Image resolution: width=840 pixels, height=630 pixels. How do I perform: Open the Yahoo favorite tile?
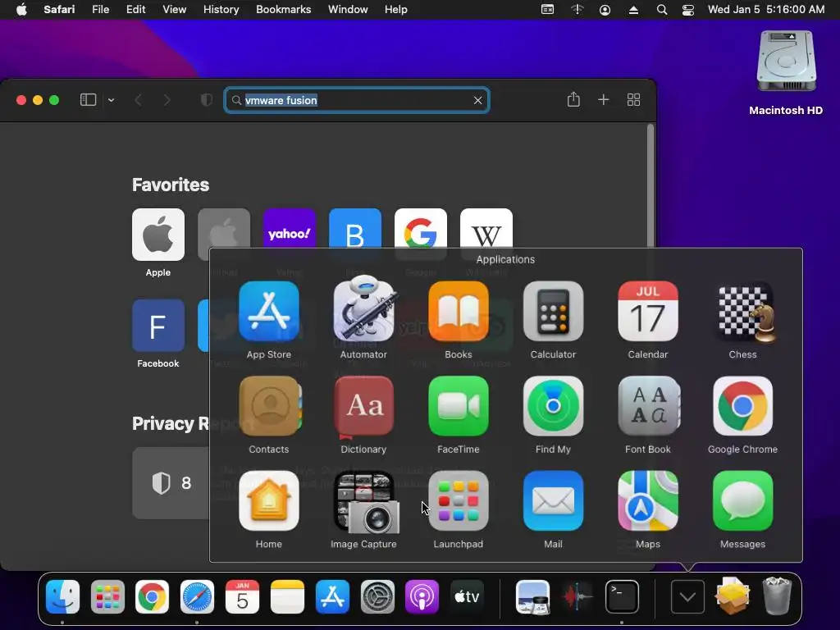290,229
